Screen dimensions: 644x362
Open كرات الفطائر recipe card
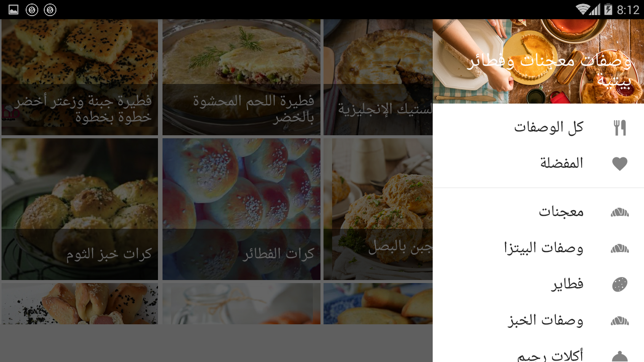[x=242, y=209]
